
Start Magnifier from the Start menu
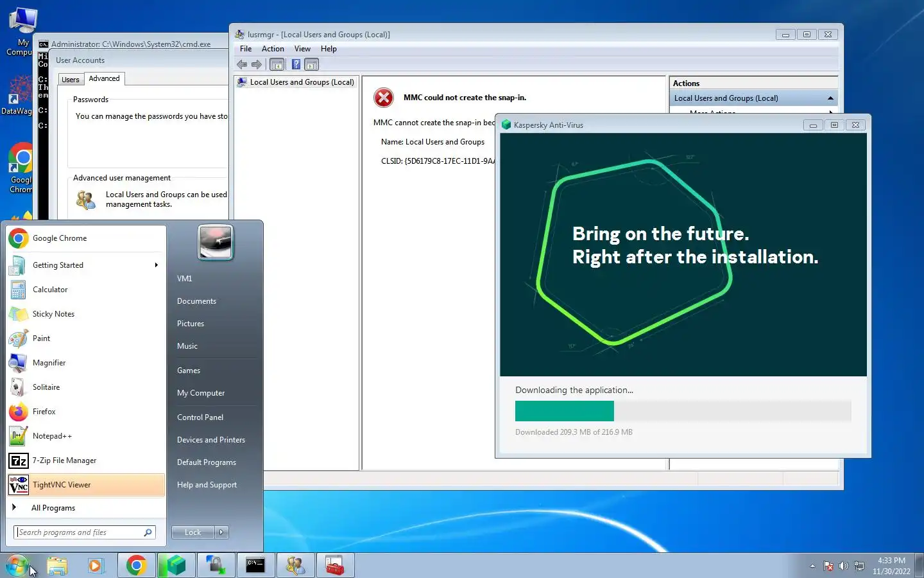[86, 363]
